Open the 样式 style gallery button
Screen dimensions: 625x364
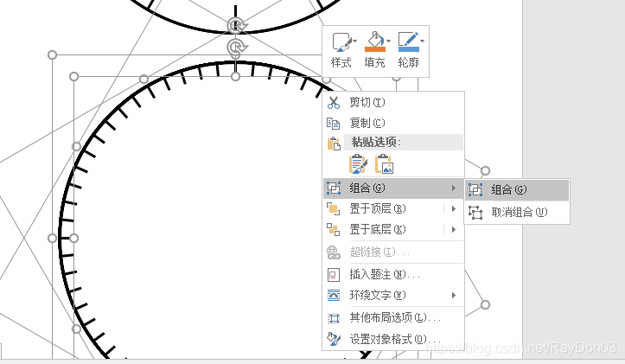click(341, 51)
